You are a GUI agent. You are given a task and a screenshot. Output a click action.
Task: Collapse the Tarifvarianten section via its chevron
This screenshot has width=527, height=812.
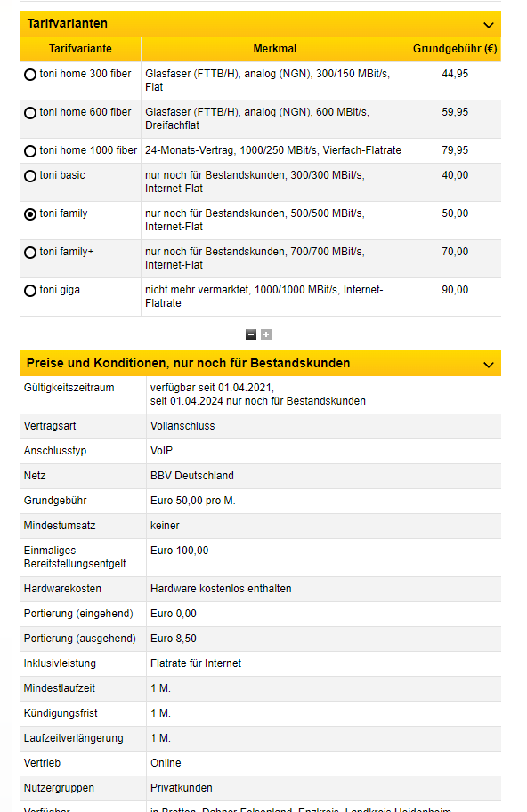click(488, 25)
